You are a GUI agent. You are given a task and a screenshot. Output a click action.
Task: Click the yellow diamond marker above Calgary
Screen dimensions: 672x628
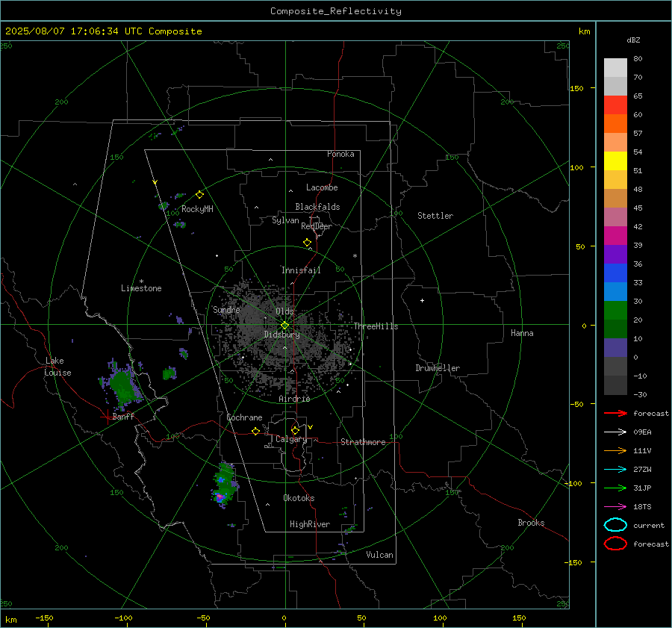(295, 430)
